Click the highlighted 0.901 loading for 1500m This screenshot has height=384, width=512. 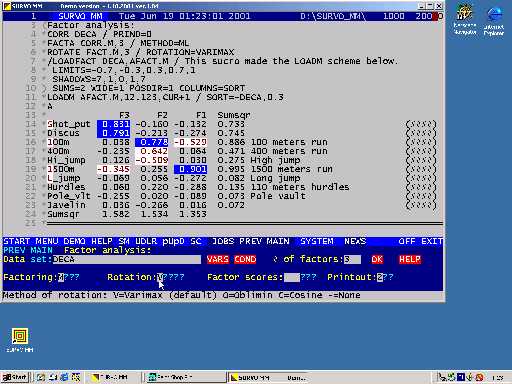click(x=190, y=169)
